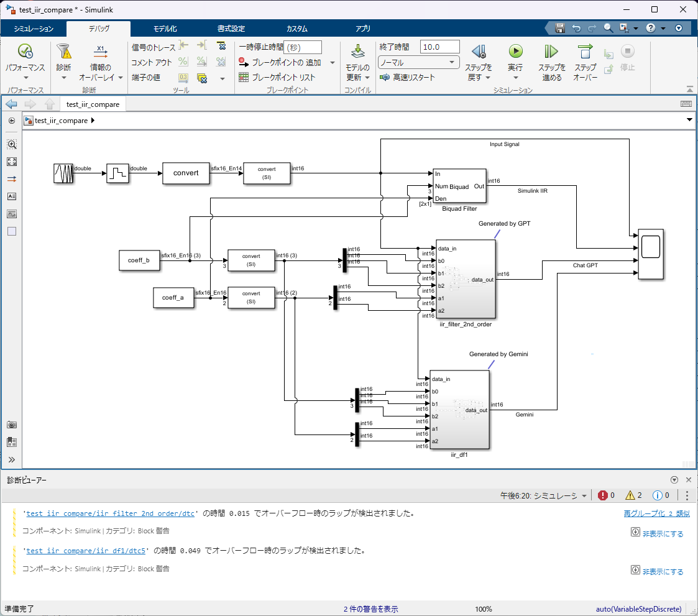Toggle Comment Out (コメント アウト) option

pos(152,62)
